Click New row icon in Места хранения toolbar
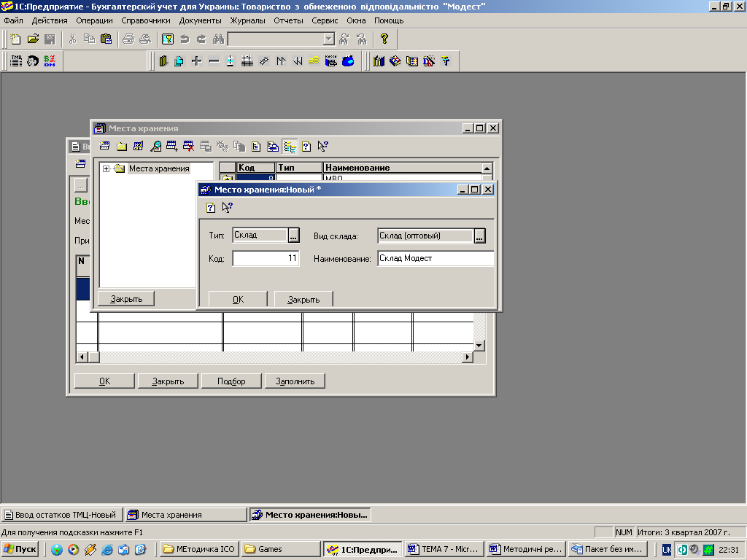Viewport: 747px width, 560px height. click(104, 146)
